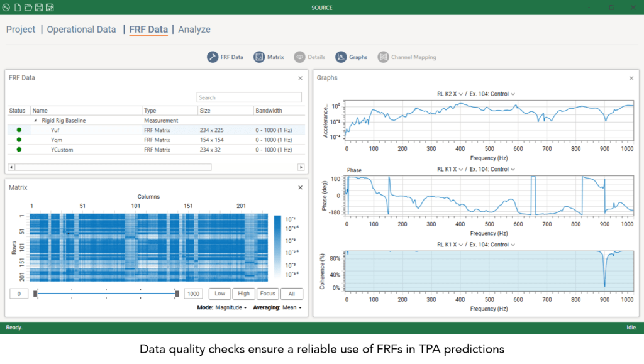Toggle the Graphs panel icon

(341, 57)
